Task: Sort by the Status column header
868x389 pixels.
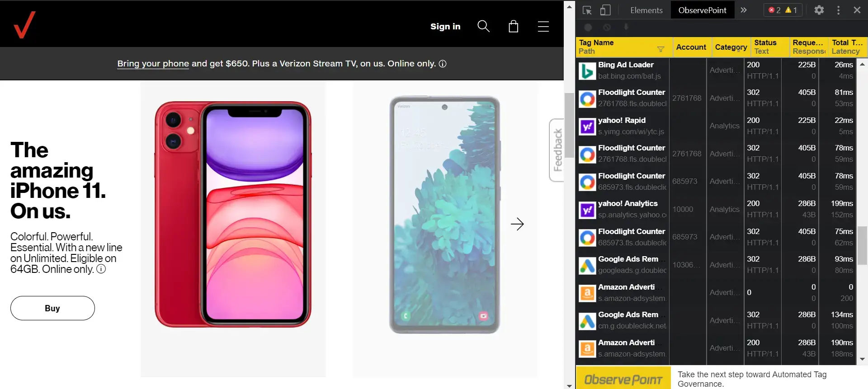Action: coord(770,47)
